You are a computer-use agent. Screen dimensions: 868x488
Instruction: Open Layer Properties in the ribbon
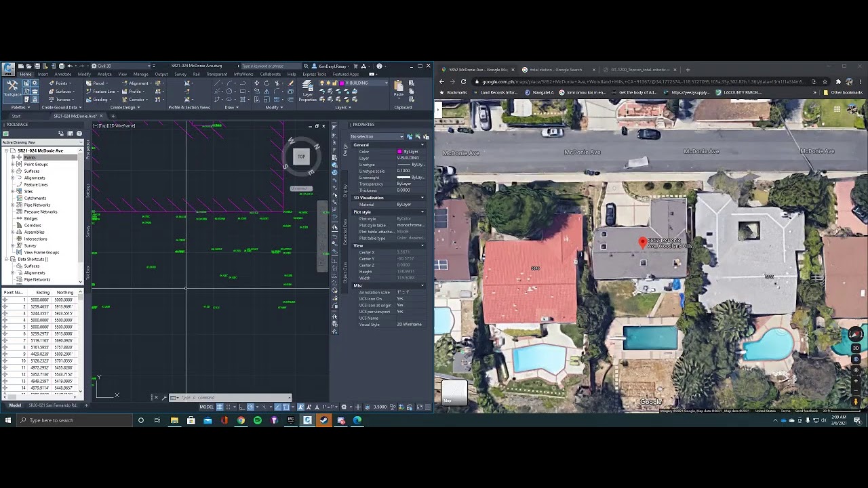(307, 90)
